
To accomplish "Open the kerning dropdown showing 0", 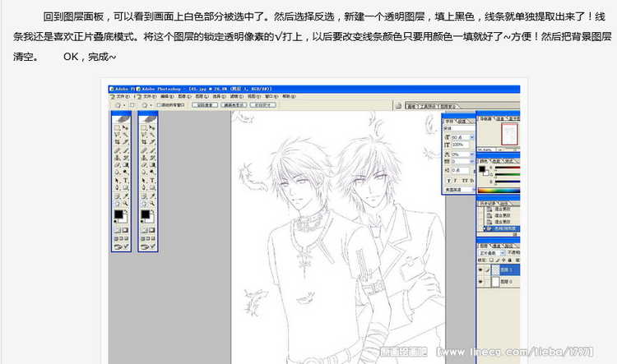I will point(472,161).
